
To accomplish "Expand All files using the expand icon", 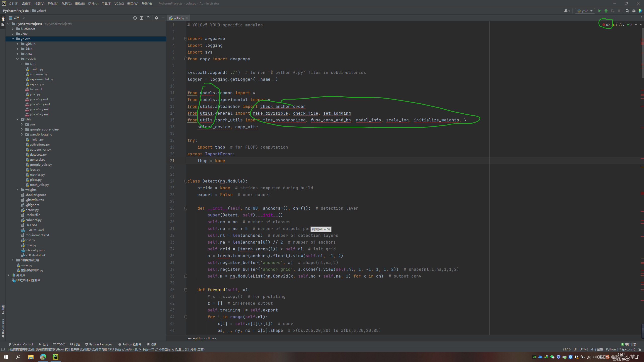I will click(142, 18).
